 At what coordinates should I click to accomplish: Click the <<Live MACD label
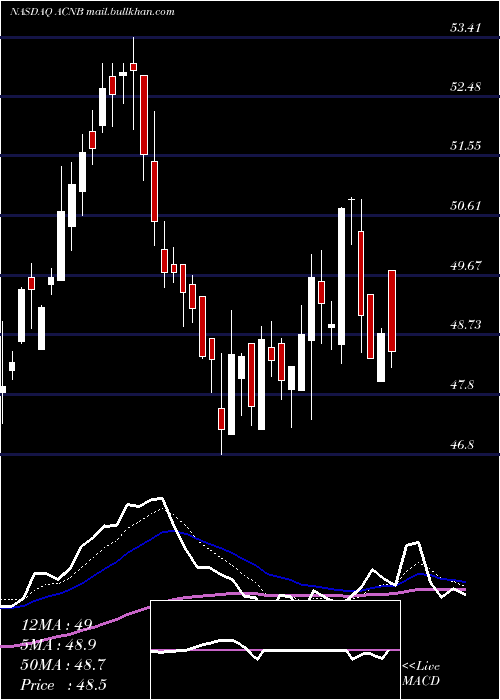click(421, 674)
